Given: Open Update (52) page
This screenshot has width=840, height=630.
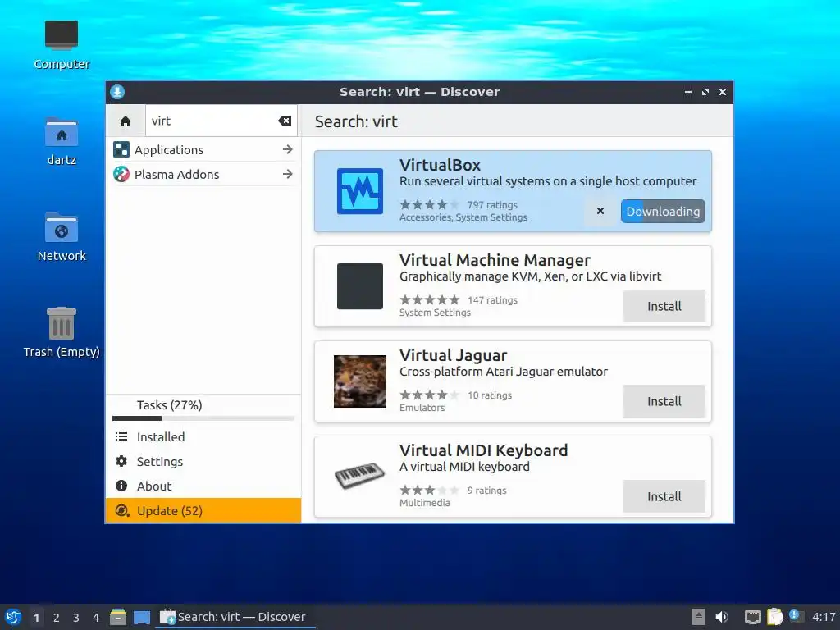Looking at the screenshot, I should point(203,510).
